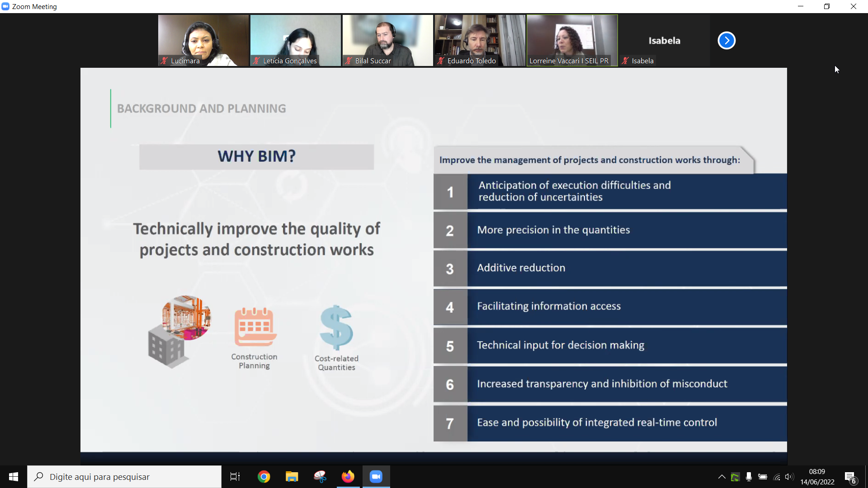Select Lorreine Vaccari video thumbnail
The image size is (868, 488).
572,41
